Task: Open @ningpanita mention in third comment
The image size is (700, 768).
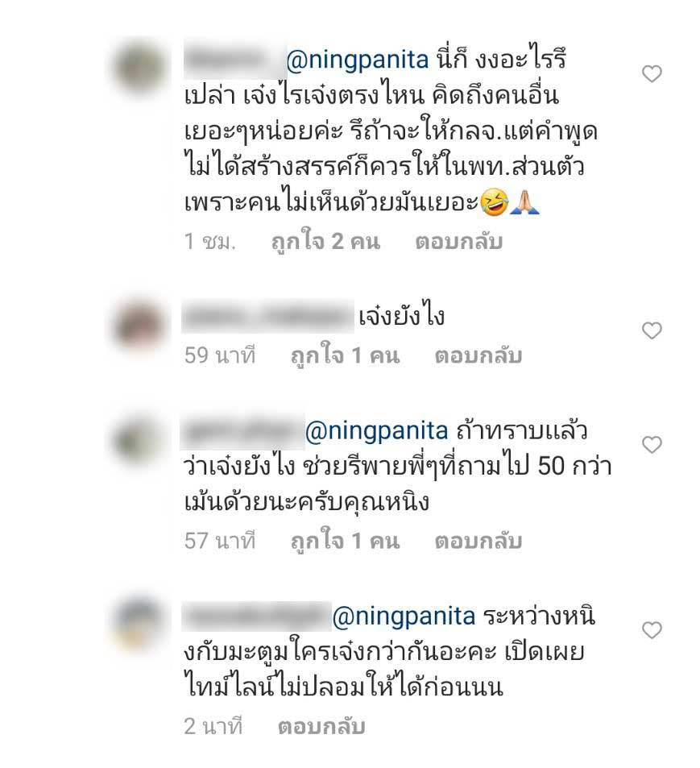Action: tap(376, 431)
